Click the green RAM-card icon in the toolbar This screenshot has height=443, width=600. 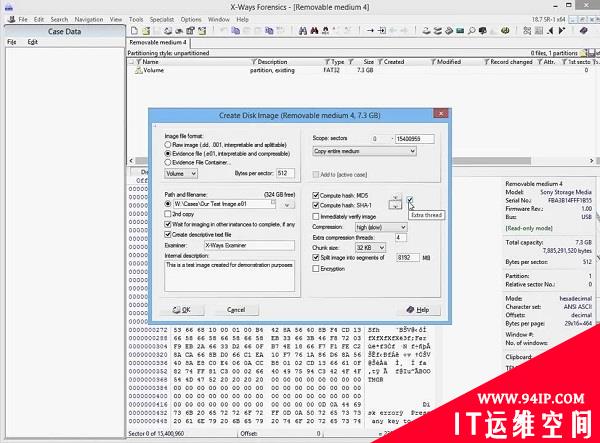pyautogui.click(x=460, y=31)
